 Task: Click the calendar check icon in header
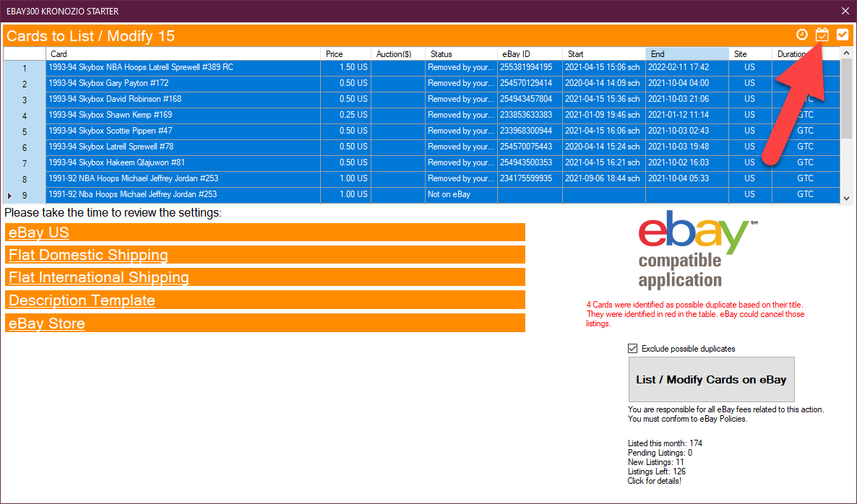point(822,35)
